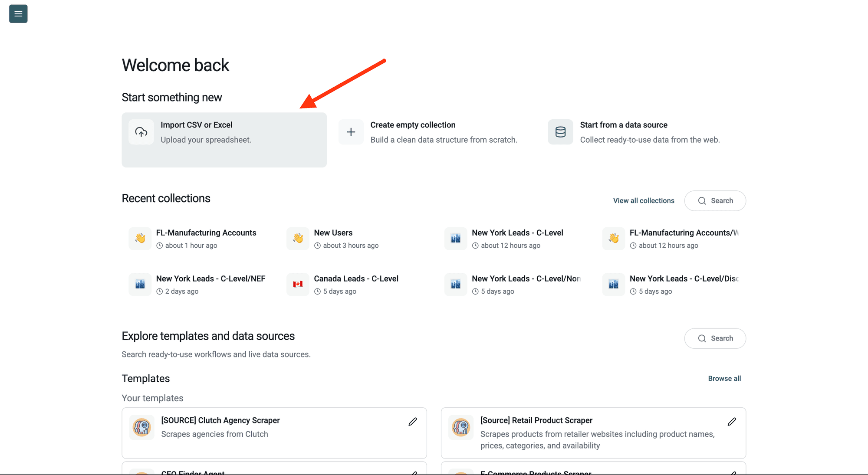The image size is (868, 475).
Task: Open [SOURCE] Clutch Agency Scraper template title
Action: point(220,420)
